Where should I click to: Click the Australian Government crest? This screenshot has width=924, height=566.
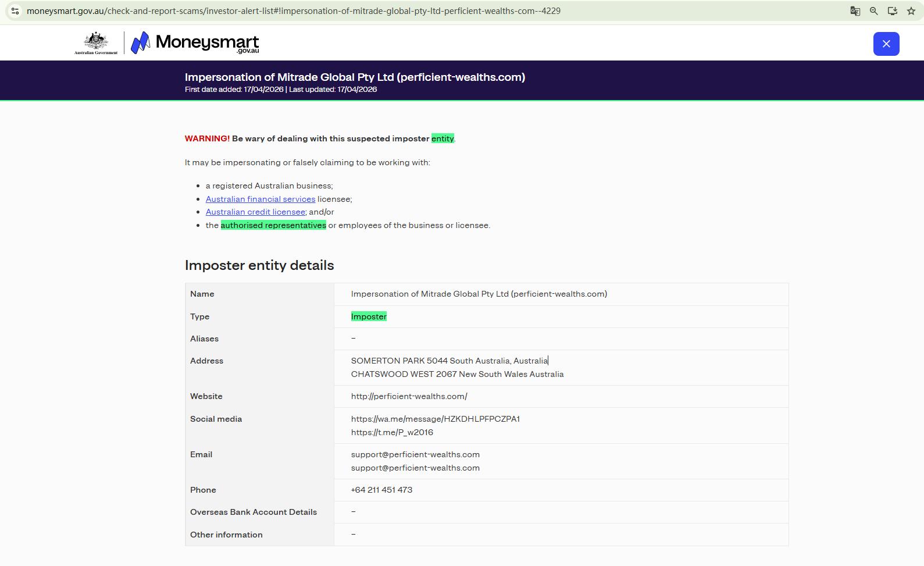[x=96, y=43]
